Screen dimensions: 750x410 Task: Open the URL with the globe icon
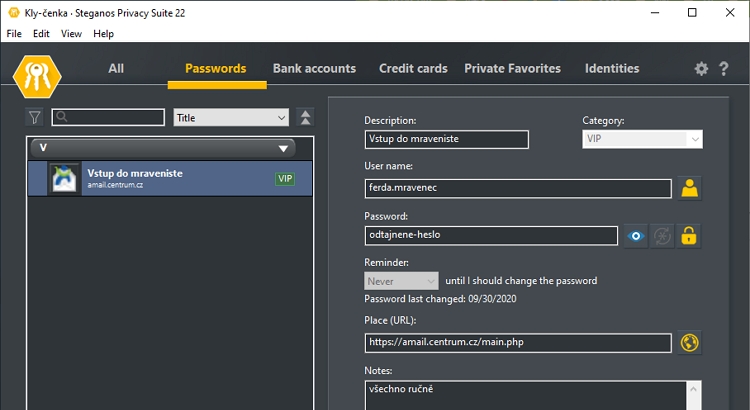click(689, 342)
